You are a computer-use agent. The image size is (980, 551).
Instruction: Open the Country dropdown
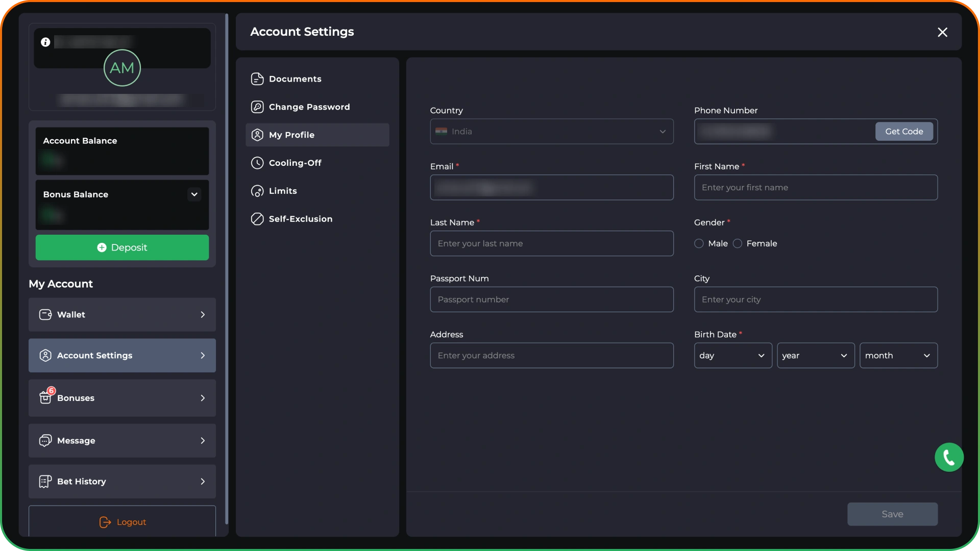(552, 132)
